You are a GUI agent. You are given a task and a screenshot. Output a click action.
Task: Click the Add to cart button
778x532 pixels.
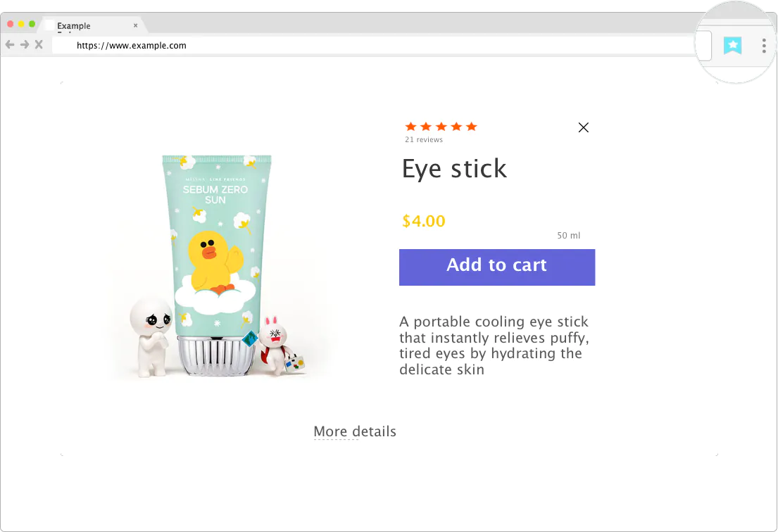point(497,267)
